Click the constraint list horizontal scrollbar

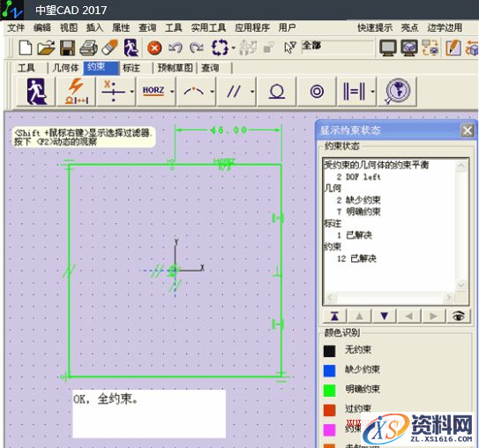pos(390,297)
